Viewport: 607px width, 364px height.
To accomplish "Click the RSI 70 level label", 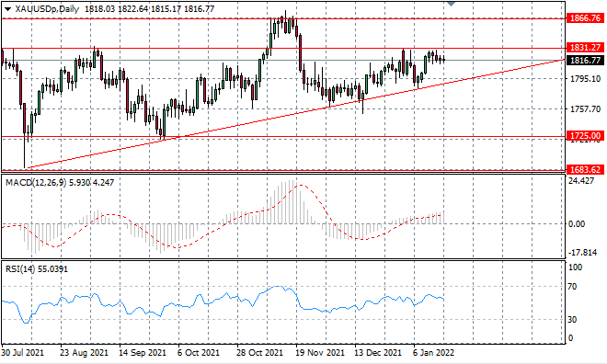I will tap(572, 287).
